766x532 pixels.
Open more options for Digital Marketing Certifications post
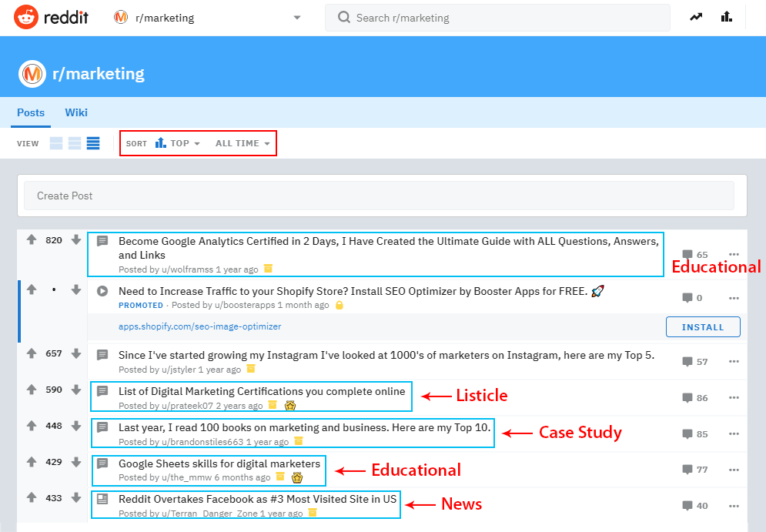[x=734, y=398]
